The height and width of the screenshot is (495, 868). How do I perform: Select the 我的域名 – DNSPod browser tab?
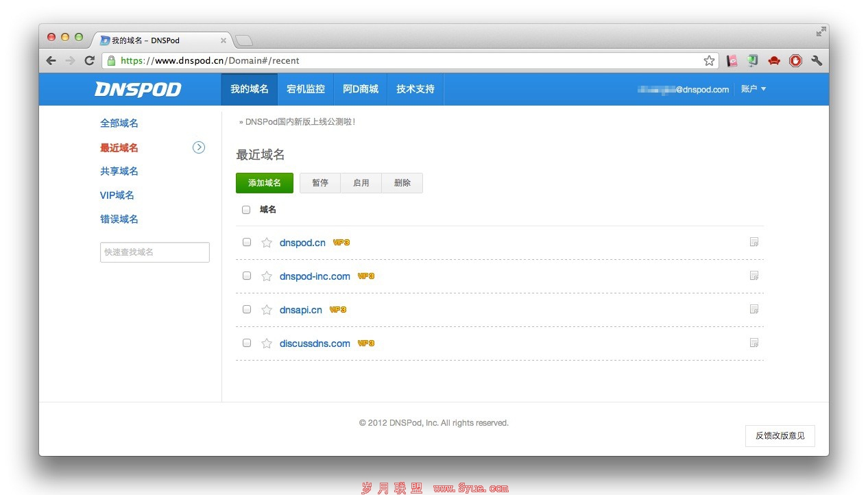(x=162, y=40)
